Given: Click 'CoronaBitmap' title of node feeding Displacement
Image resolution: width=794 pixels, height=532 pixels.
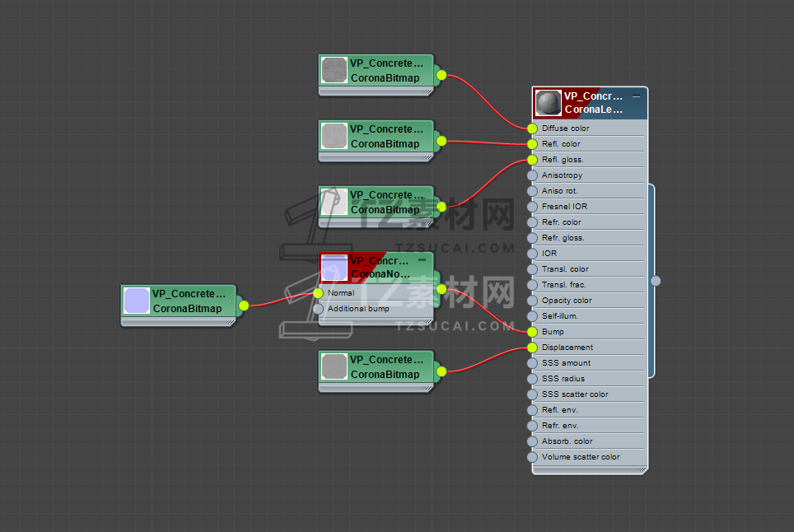Looking at the screenshot, I should coord(385,375).
